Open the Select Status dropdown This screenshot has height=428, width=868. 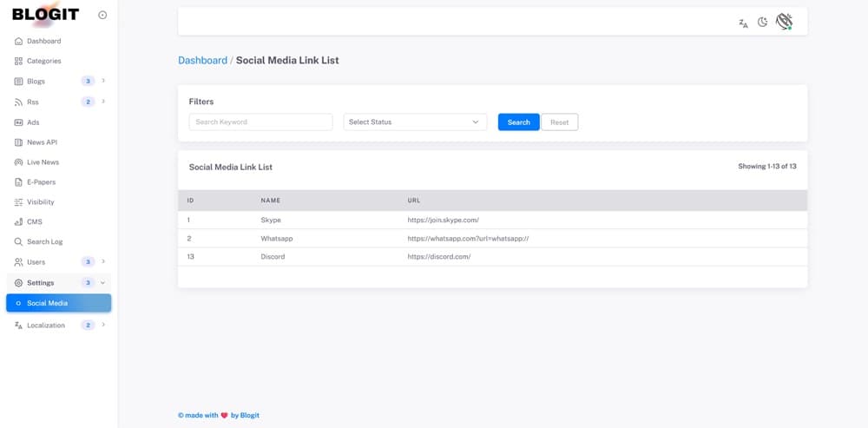[415, 122]
